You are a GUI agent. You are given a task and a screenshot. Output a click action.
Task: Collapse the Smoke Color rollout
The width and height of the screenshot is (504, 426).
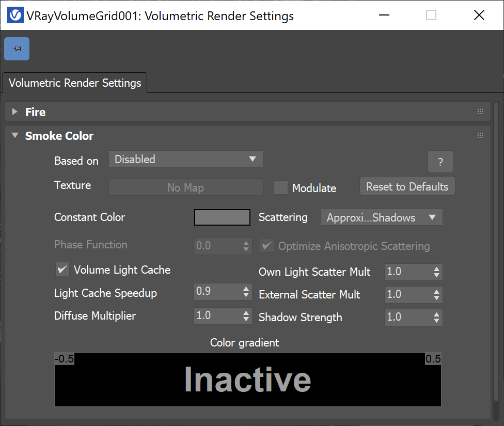point(14,135)
